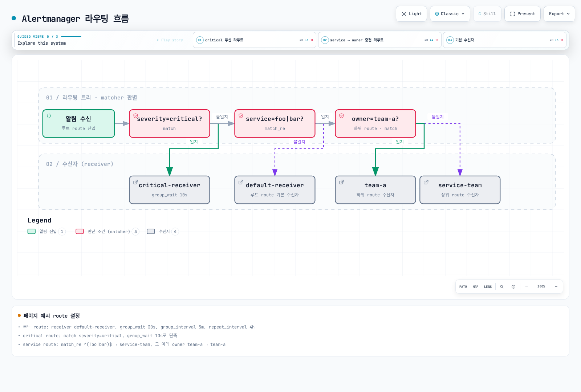Click external-link icon on team-a node
Viewport: 581px width, 392px height.
pos(341,182)
